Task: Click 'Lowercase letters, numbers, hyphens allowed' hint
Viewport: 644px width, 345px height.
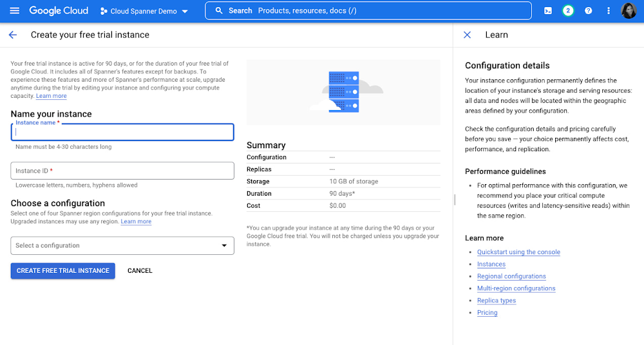Action: tap(77, 185)
